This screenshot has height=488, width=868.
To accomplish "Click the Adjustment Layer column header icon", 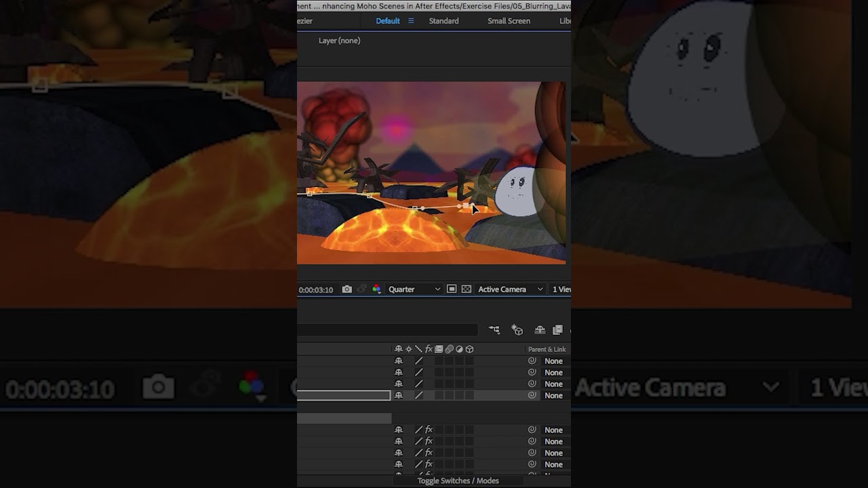I will coord(459,349).
